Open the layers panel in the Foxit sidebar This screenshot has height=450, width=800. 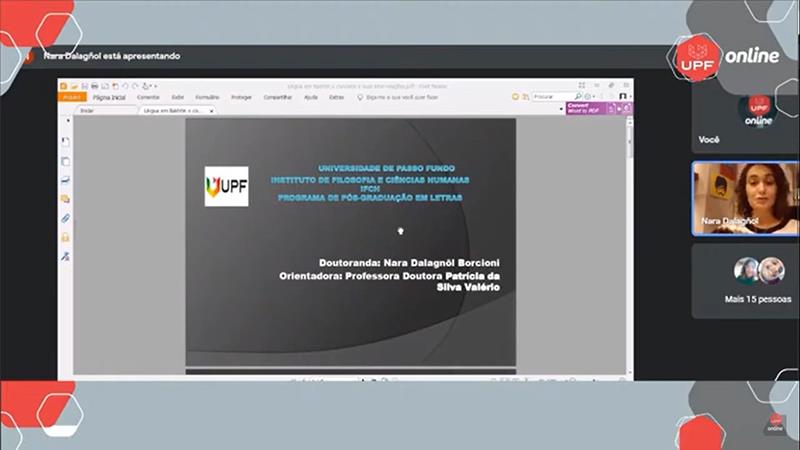65,180
